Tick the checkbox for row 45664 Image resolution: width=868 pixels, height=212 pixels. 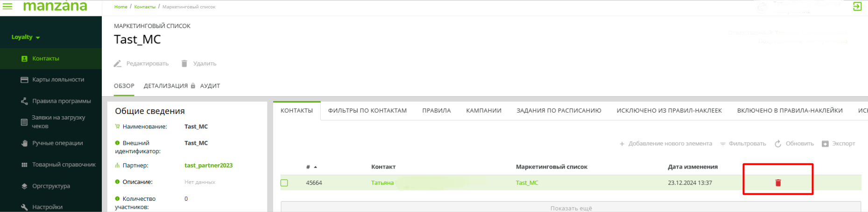[x=284, y=183]
